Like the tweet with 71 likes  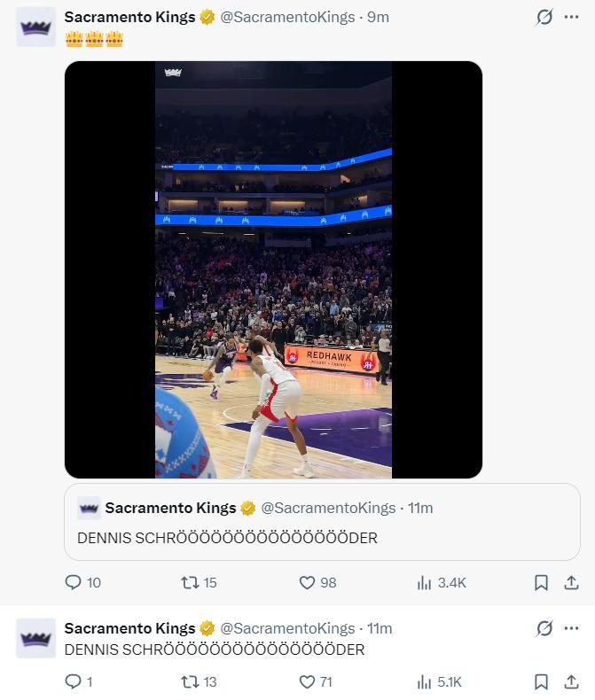coord(307,681)
